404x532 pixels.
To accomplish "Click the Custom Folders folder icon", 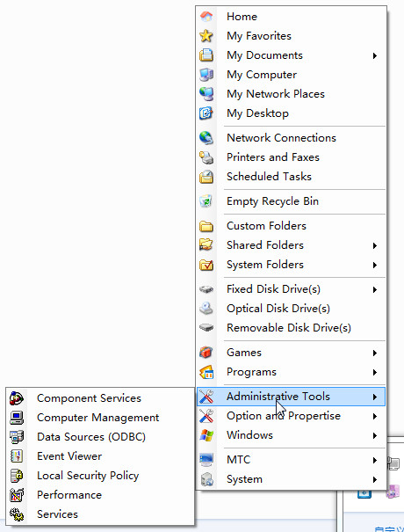I will click(206, 226).
